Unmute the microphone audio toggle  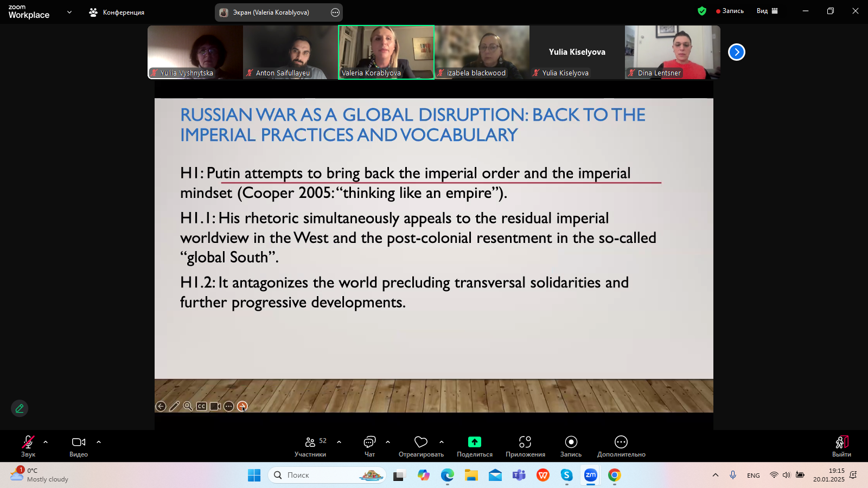(x=28, y=442)
